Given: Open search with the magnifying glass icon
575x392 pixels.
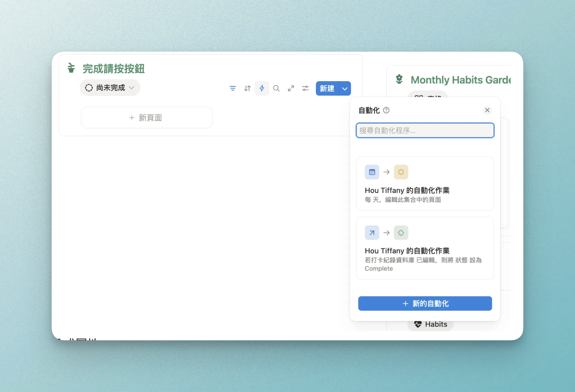Looking at the screenshot, I should tap(276, 89).
